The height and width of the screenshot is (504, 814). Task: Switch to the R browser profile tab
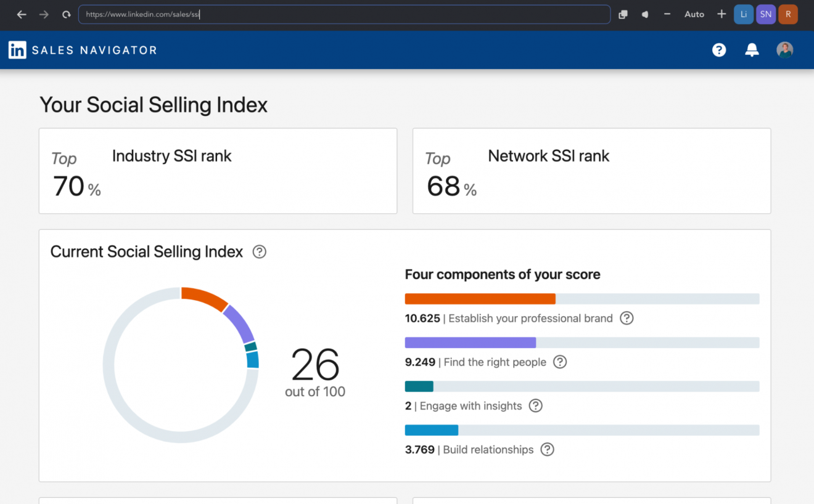pos(787,14)
